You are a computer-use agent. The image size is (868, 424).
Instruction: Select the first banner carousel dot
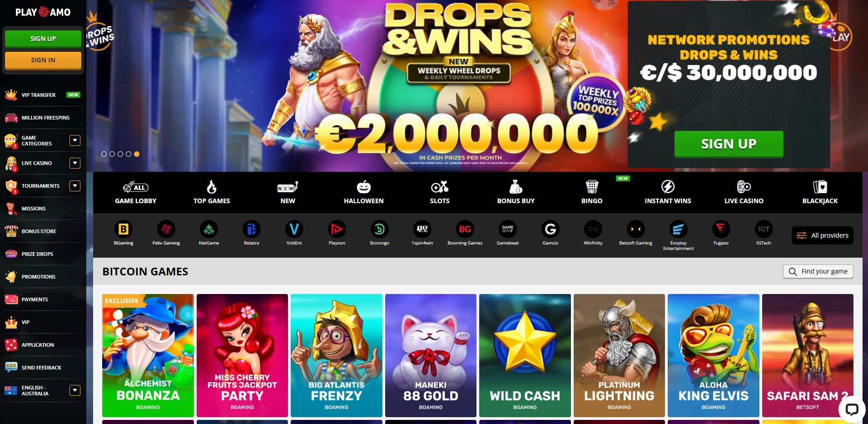[x=104, y=154]
